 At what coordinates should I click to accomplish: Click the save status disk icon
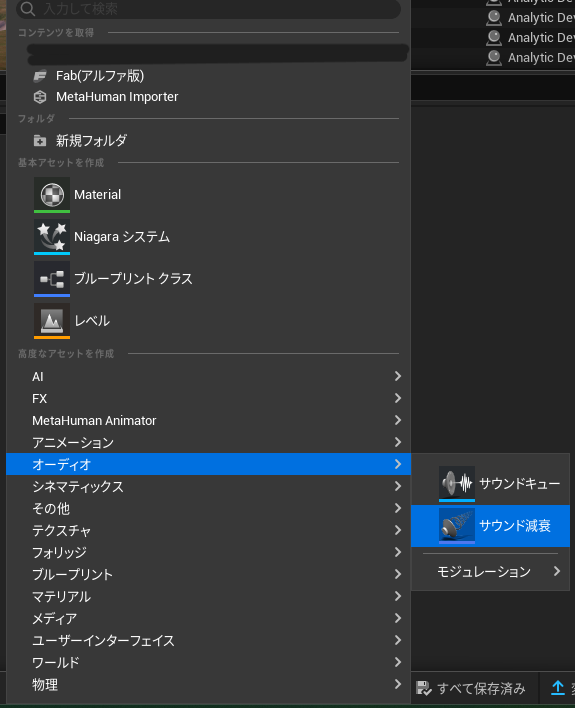tap(423, 689)
